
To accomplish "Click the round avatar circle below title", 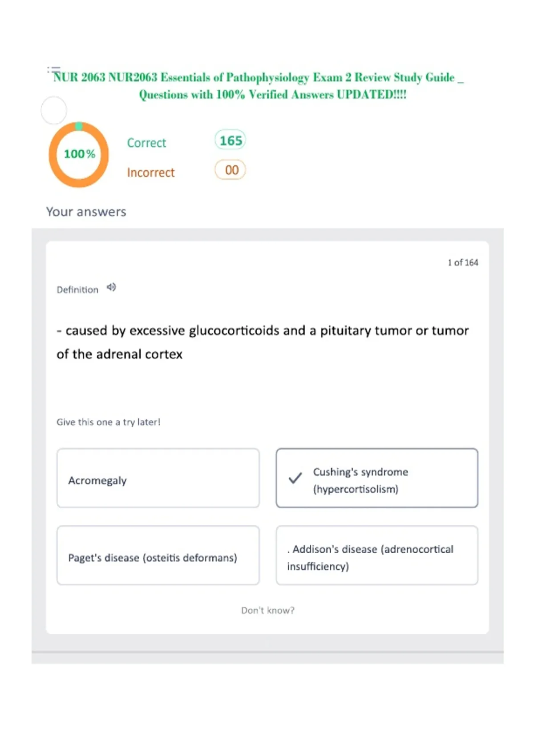I will [54, 110].
